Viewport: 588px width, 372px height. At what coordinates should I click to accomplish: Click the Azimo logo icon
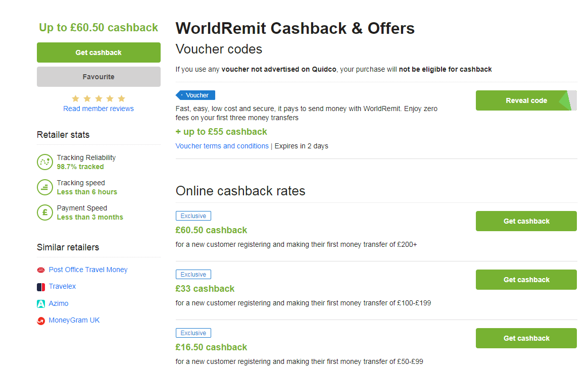(41, 304)
